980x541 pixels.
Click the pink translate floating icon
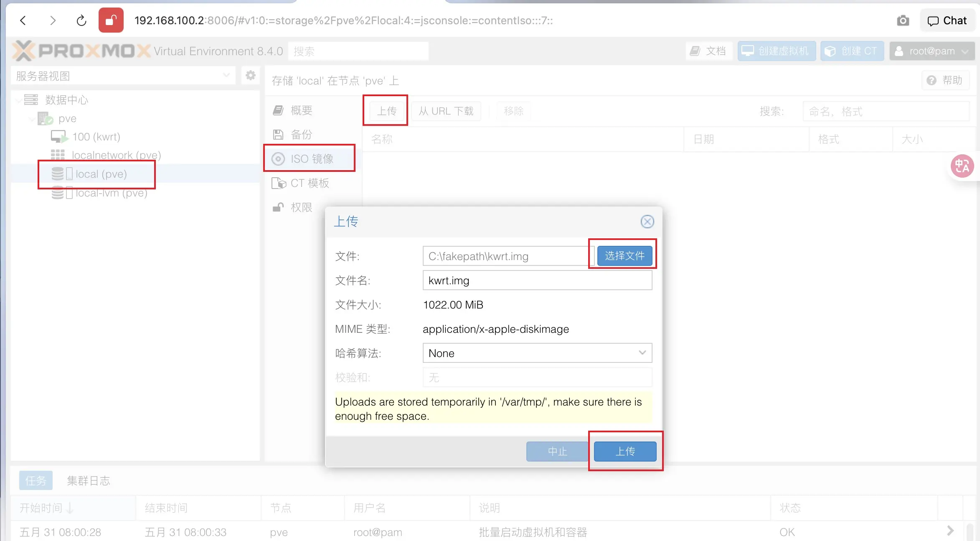[x=962, y=166]
